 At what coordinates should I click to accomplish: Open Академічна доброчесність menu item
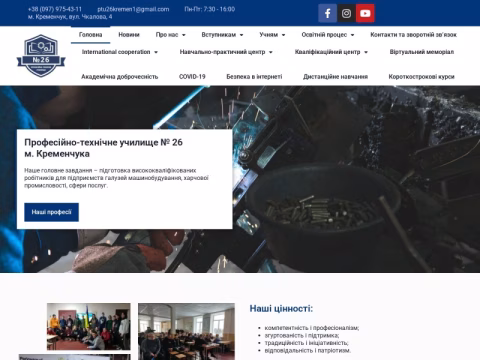coord(120,77)
